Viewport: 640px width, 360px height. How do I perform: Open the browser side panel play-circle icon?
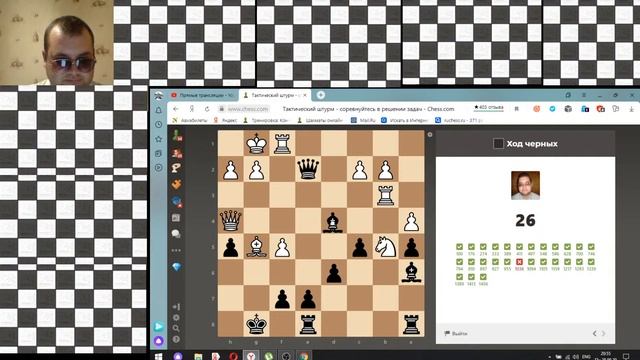(159, 168)
